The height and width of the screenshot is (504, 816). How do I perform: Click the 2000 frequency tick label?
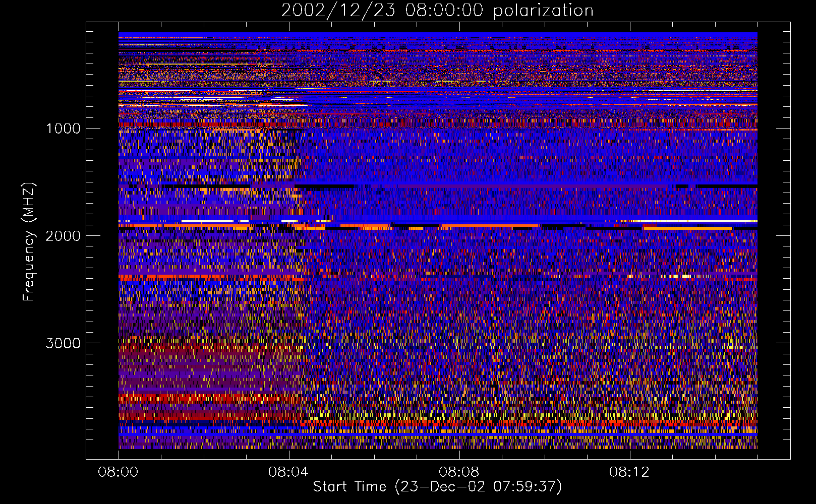click(63, 236)
